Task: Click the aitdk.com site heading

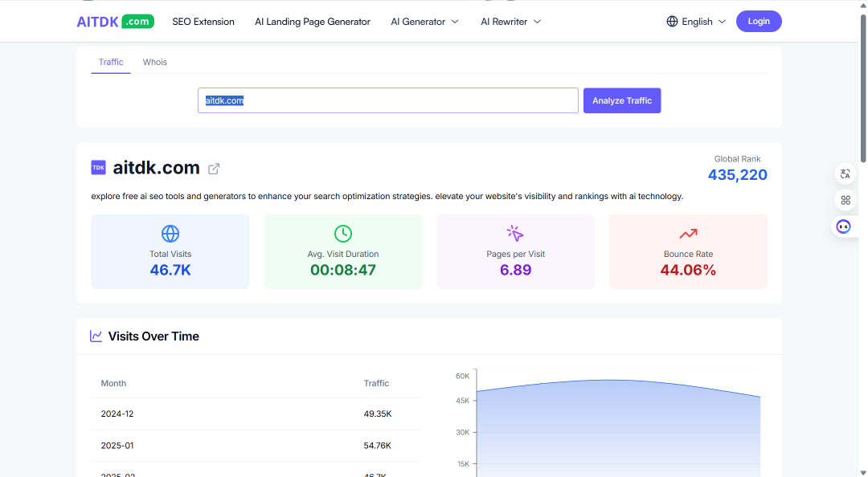Action: (156, 167)
